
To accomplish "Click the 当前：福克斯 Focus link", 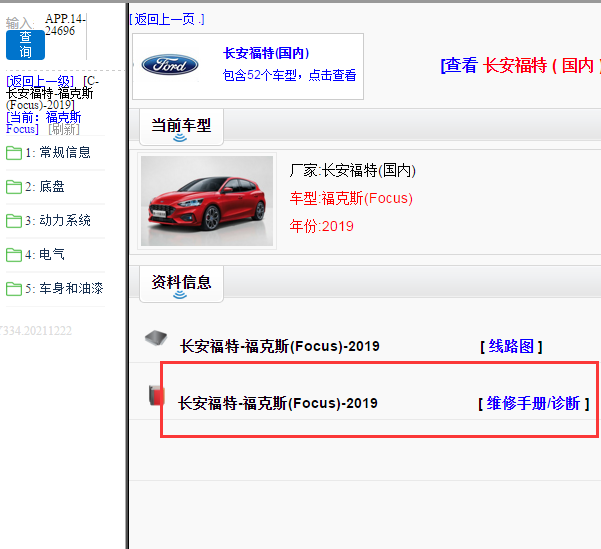I will (x=44, y=123).
